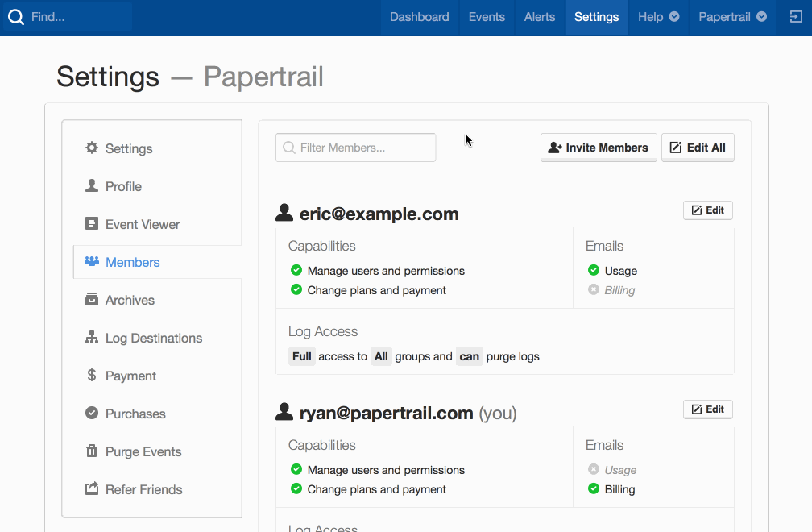The height and width of the screenshot is (532, 812).
Task: Click the Members group icon in sidebar
Action: coord(92,261)
